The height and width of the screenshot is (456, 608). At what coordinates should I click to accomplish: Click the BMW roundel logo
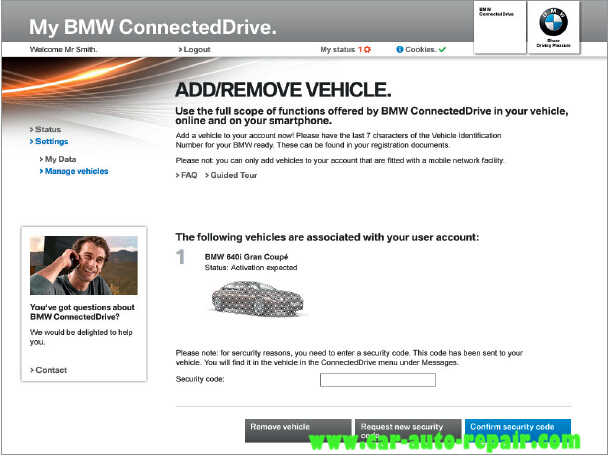click(553, 22)
